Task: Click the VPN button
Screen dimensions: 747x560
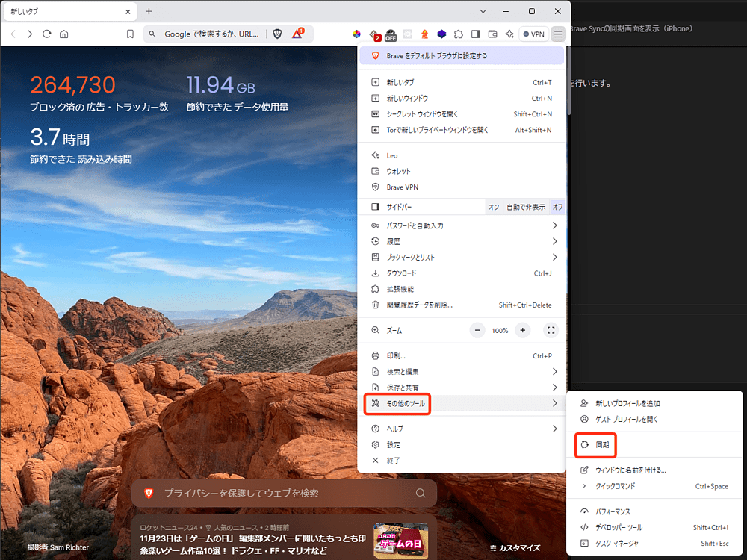Action: coord(533,34)
